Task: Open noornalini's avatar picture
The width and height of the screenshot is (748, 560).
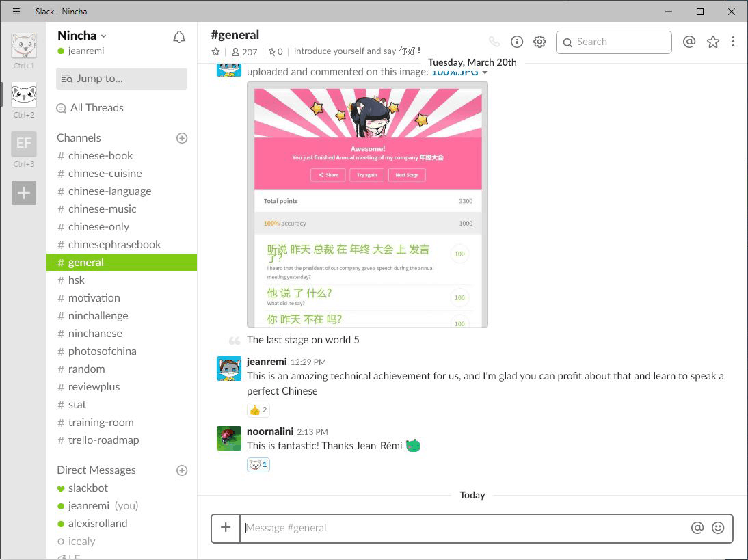Action: (x=229, y=438)
